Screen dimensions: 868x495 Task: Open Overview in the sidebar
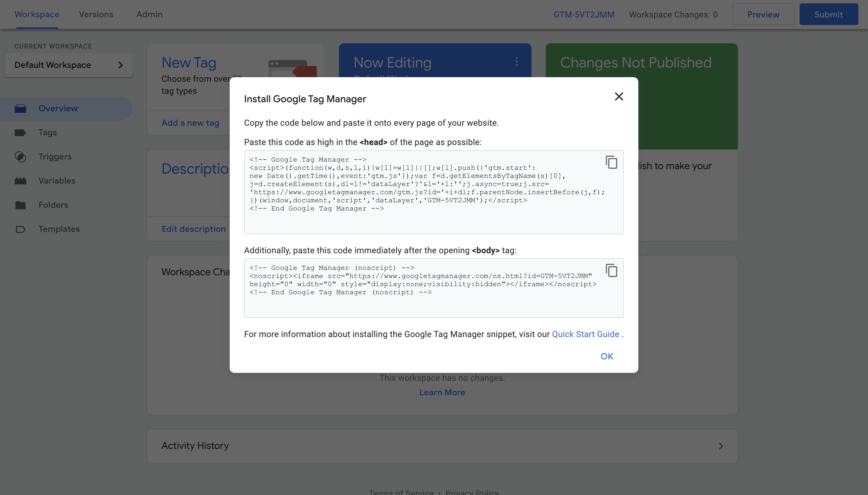tap(66, 109)
